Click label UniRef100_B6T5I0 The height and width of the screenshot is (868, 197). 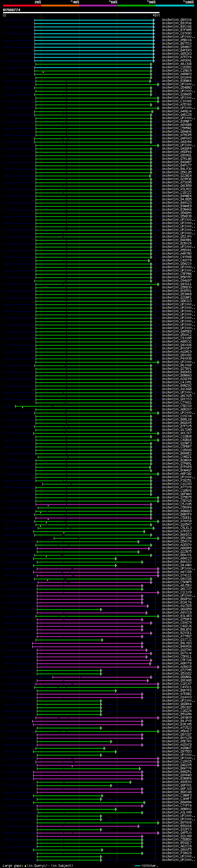(x=177, y=43)
